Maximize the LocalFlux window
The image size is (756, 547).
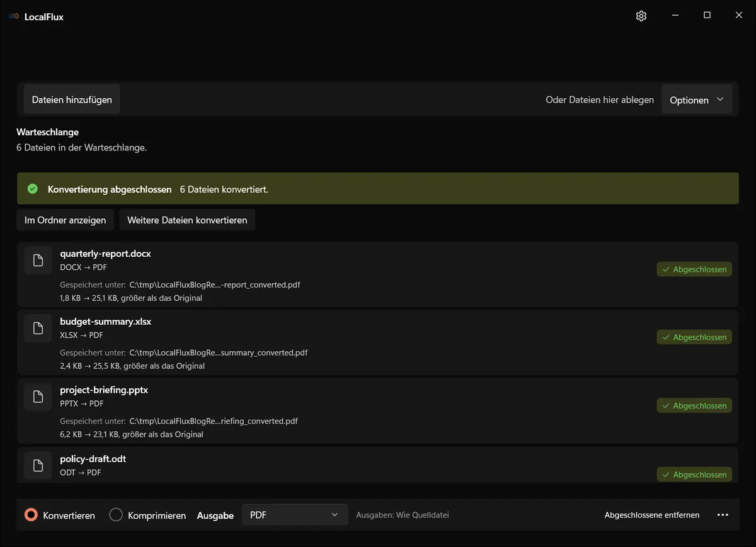point(707,16)
